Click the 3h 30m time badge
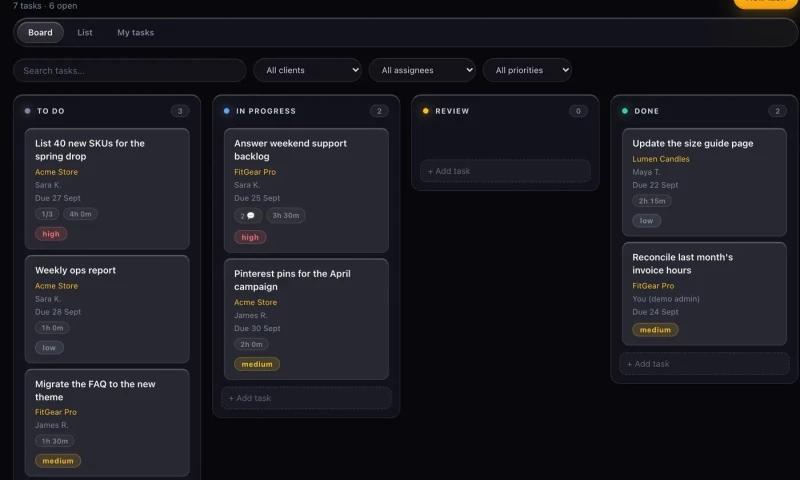800x480 pixels. pos(286,215)
